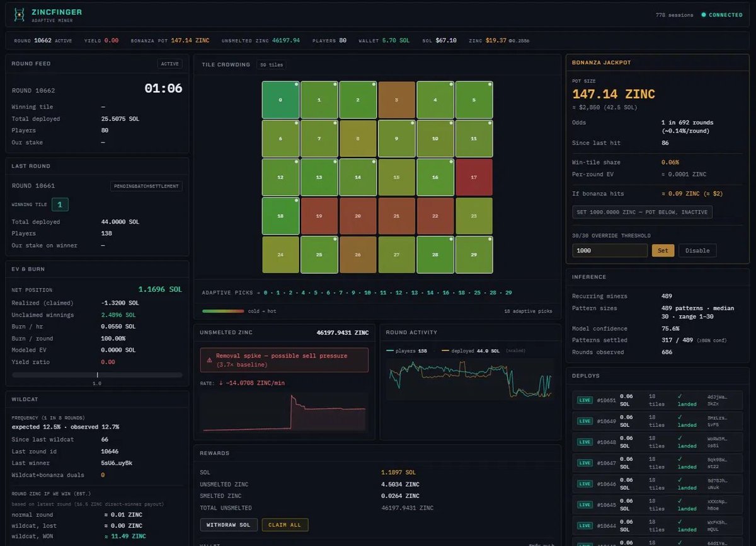Click the LIVE badge on deploy #10646

[x=585, y=484]
